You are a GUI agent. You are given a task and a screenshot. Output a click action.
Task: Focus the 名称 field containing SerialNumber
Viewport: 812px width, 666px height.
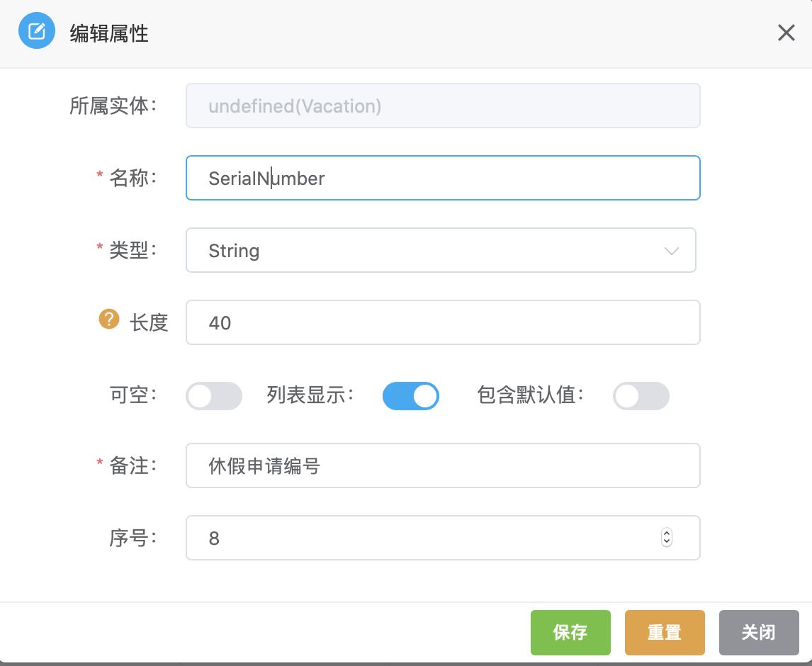442,178
